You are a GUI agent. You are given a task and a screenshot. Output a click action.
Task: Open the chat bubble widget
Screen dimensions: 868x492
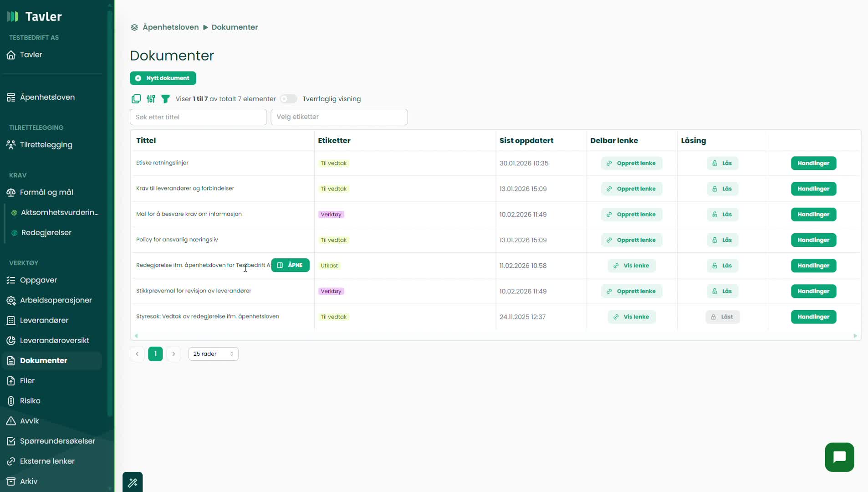839,457
